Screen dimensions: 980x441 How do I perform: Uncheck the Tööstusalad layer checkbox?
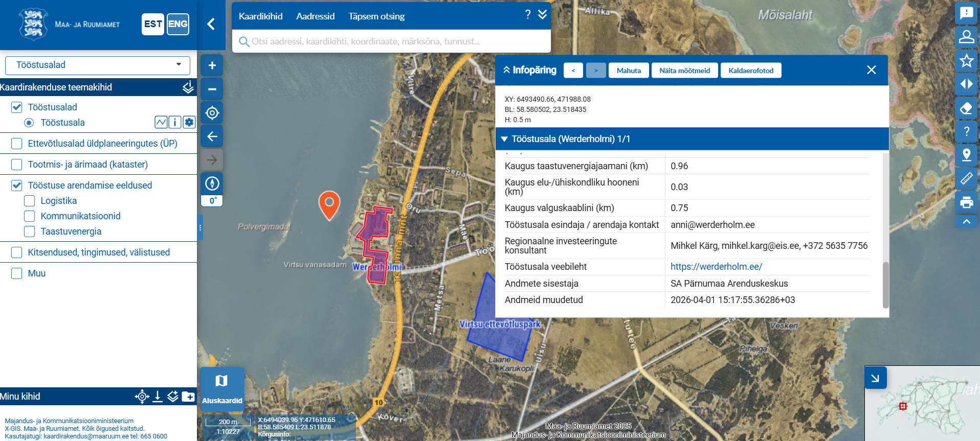click(x=17, y=107)
